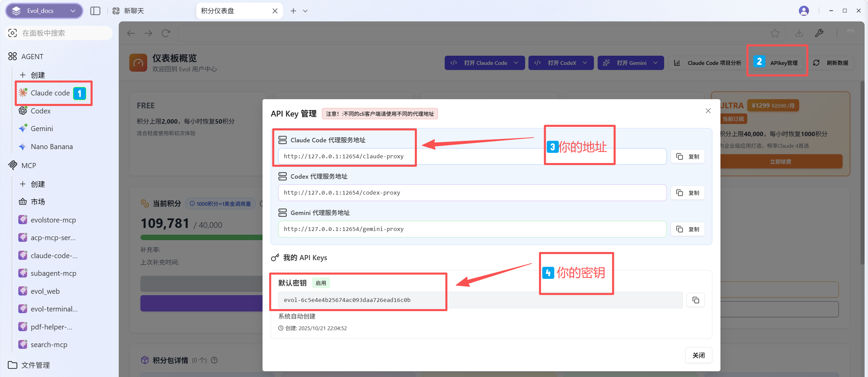The width and height of the screenshot is (868, 377).
Task: Open evolstore-mcp in MCP list
Action: click(53, 220)
